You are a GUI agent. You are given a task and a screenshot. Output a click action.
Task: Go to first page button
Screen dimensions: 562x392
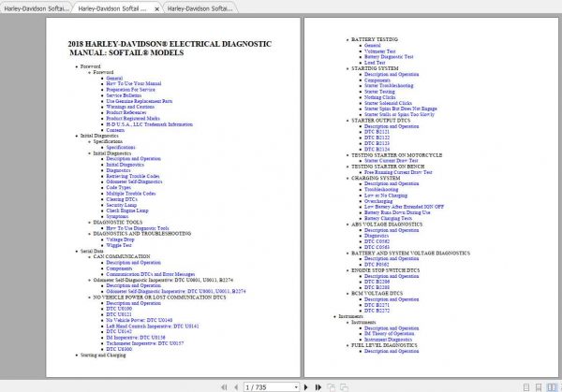click(x=225, y=387)
